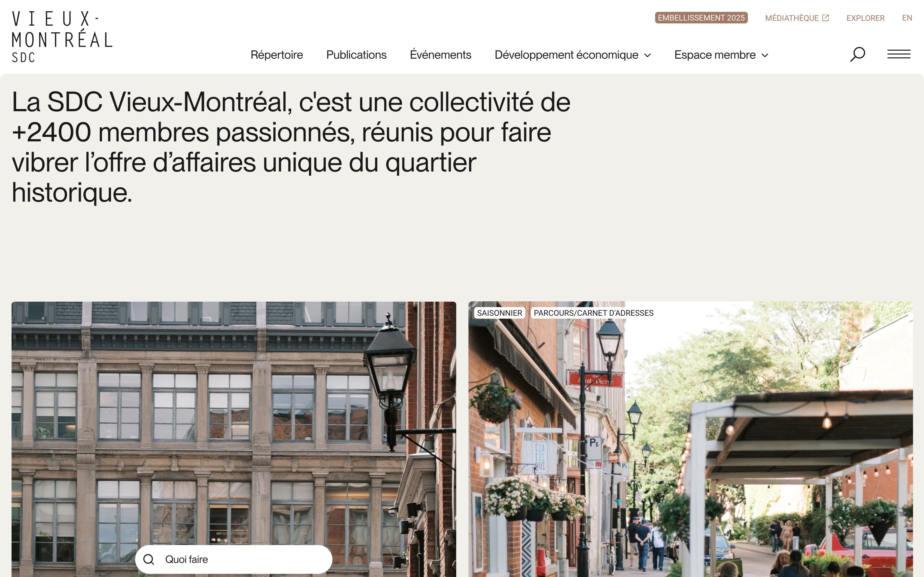Open search with the magnifying glass icon
The height and width of the screenshot is (577, 924).
[857, 54]
